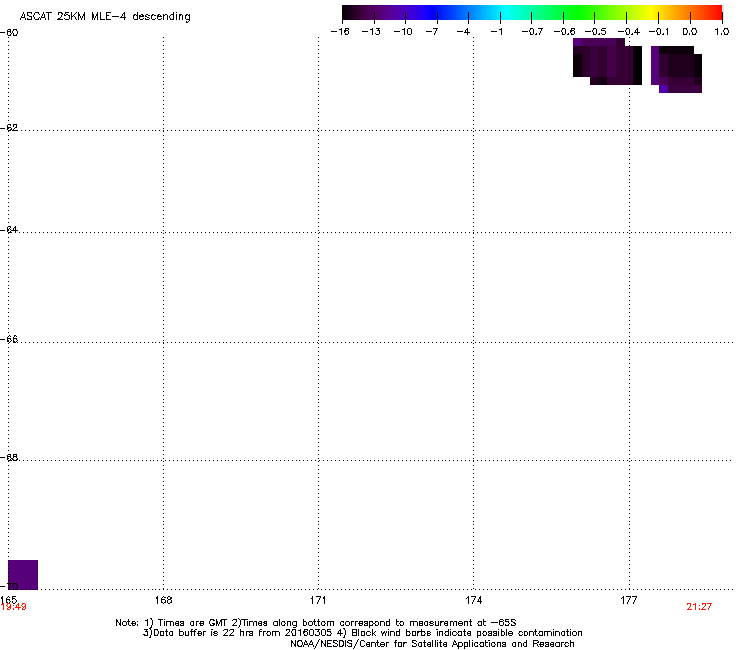Click the color bar label -4

coord(463,32)
